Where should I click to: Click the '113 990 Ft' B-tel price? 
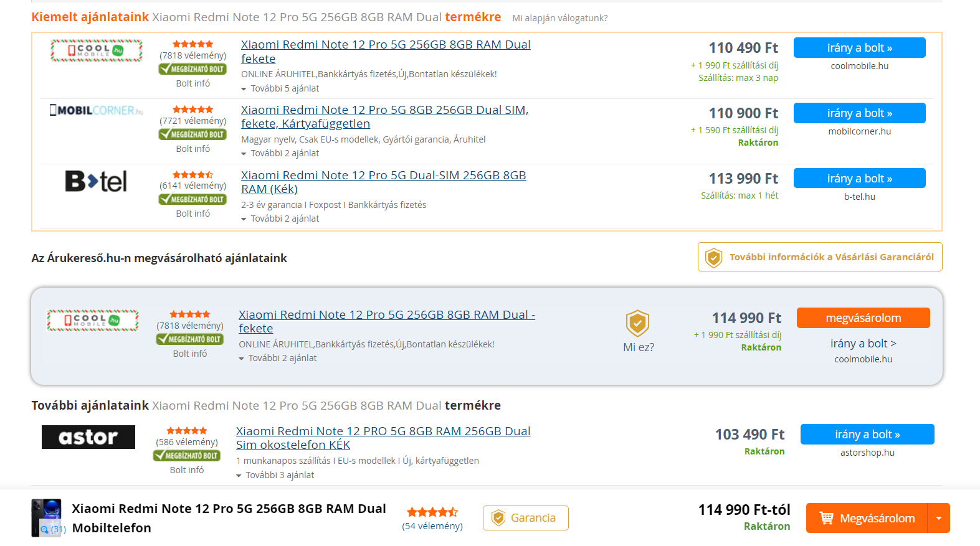(743, 179)
